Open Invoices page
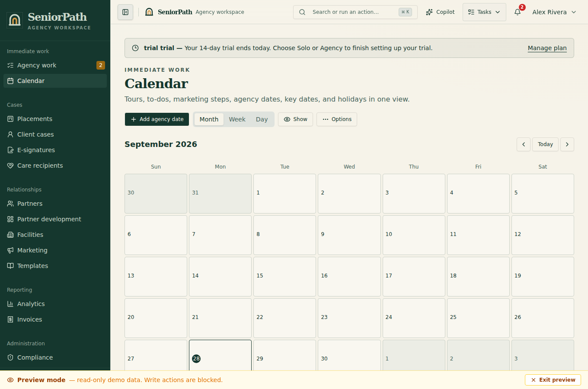 [x=55, y=319]
